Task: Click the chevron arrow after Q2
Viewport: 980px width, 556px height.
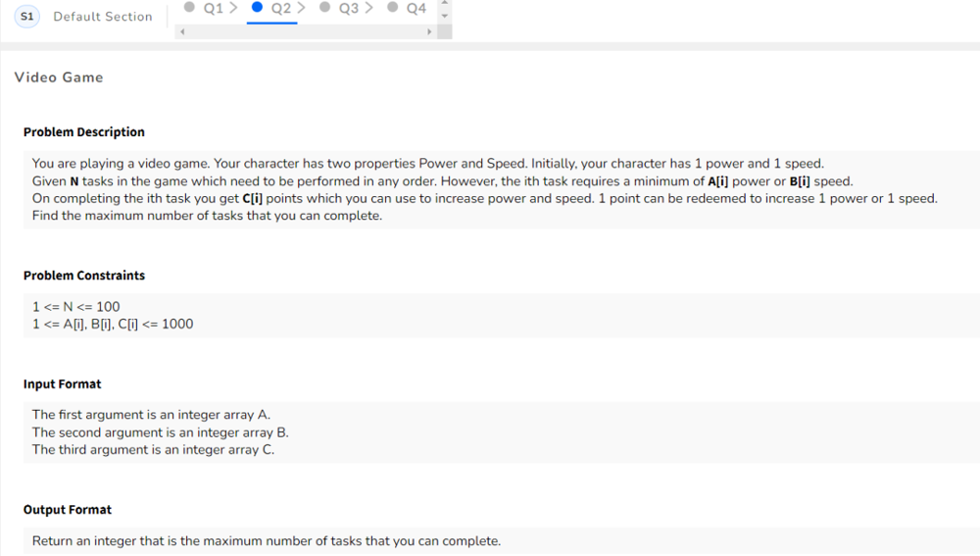Action: [x=301, y=8]
